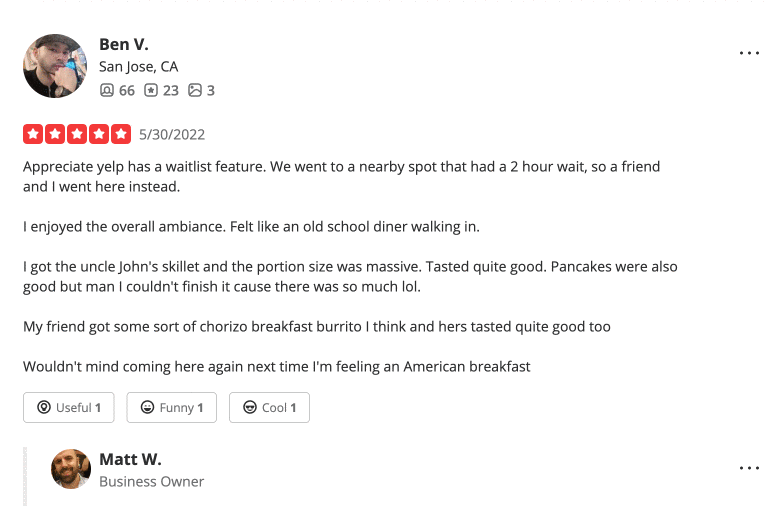
Task: Mark the review as Useful
Action: (69, 407)
